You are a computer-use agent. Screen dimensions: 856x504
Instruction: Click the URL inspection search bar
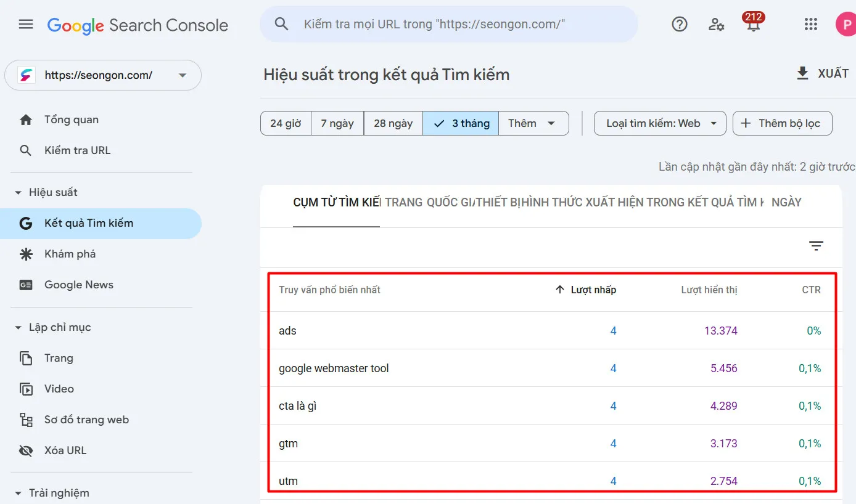tap(448, 24)
